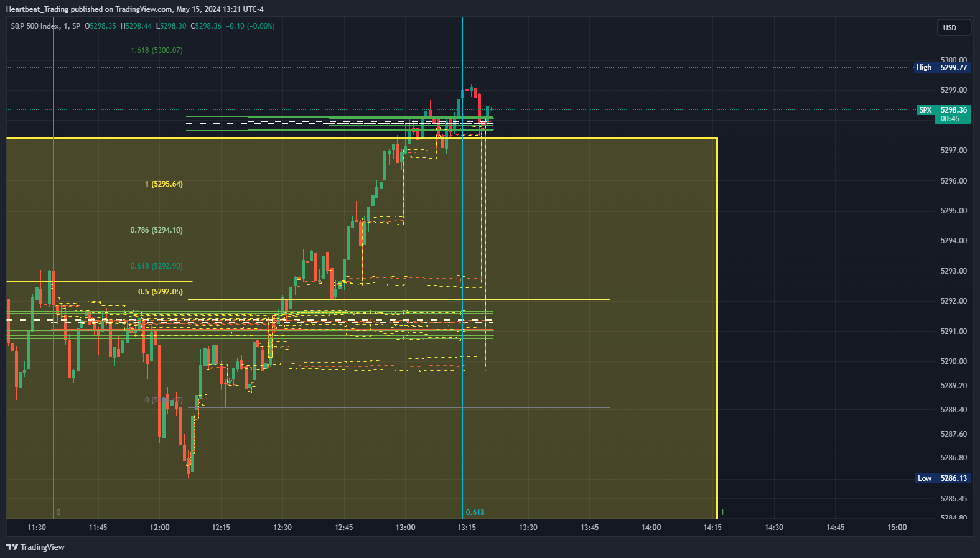Click the 12:30 time axis label
The height and width of the screenshot is (558, 980).
tap(282, 528)
